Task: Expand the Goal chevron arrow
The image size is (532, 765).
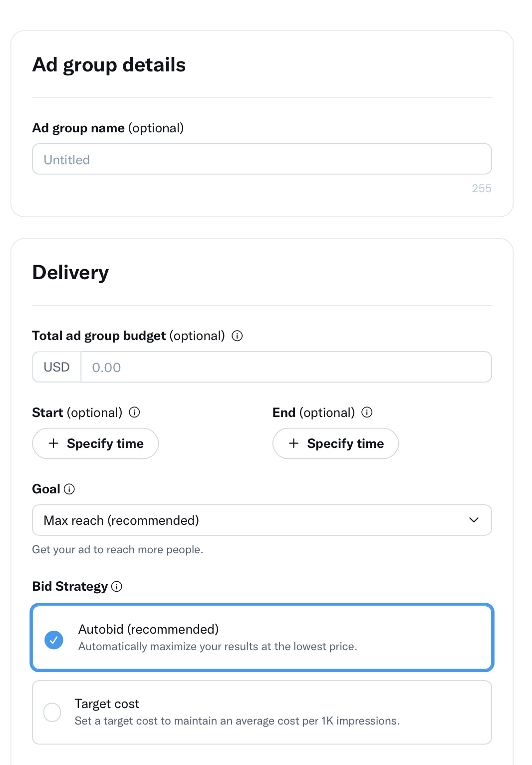Action: 474,520
